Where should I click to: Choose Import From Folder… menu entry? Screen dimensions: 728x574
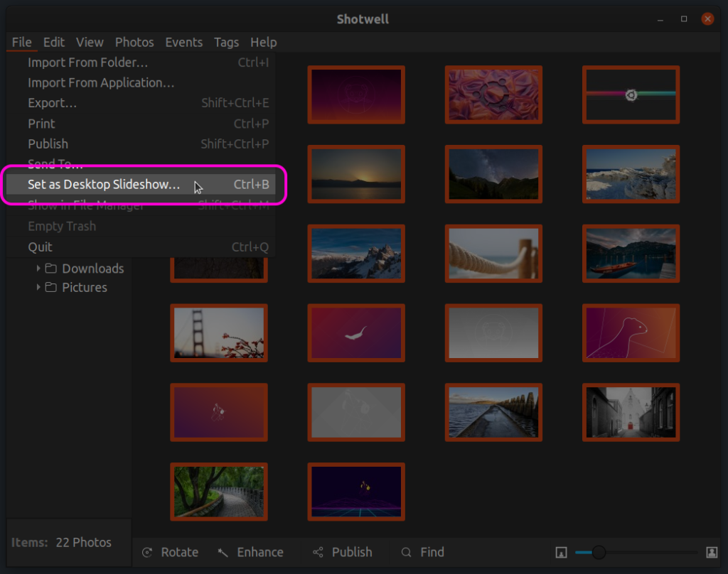click(x=141, y=63)
